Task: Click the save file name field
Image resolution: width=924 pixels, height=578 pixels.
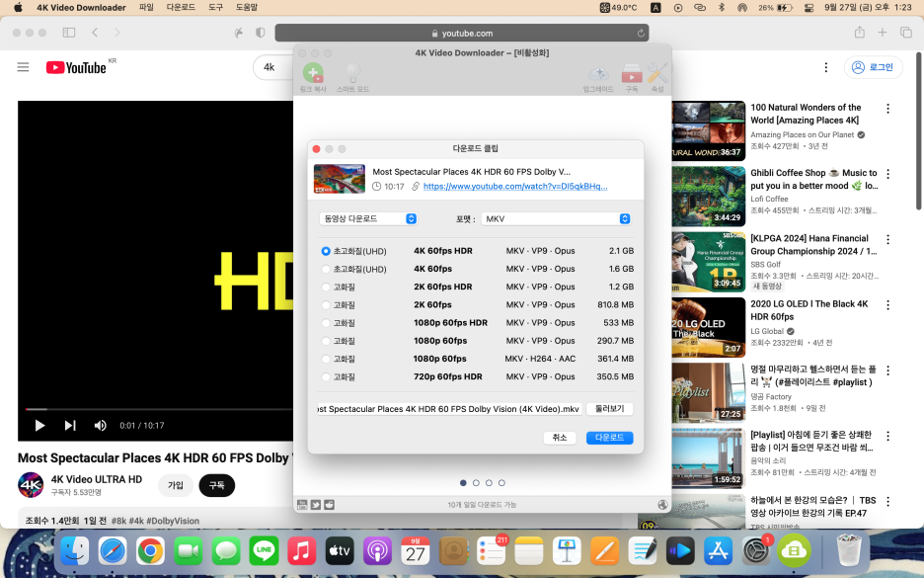Action: tap(449, 409)
